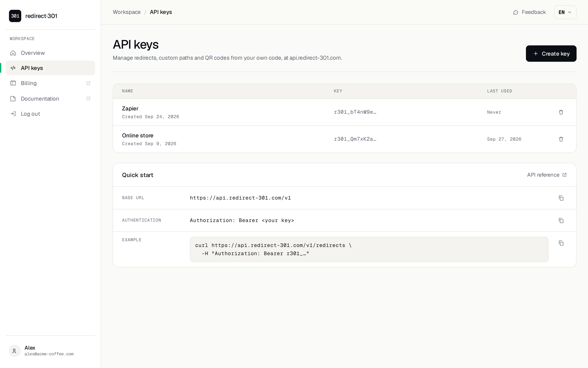Viewport: 588px width, 368px height.
Task: Click the key r301_Qm7xK2a…
Action: tap(355, 139)
